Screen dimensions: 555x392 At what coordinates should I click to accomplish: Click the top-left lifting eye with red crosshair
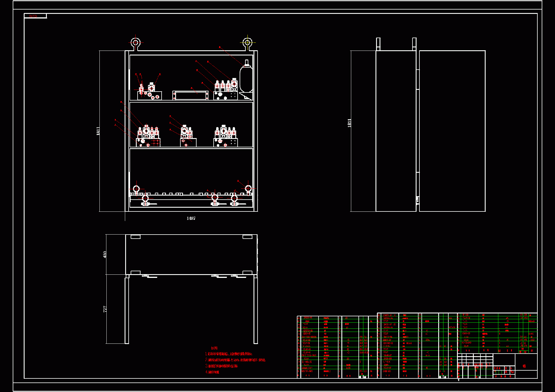[x=135, y=43]
